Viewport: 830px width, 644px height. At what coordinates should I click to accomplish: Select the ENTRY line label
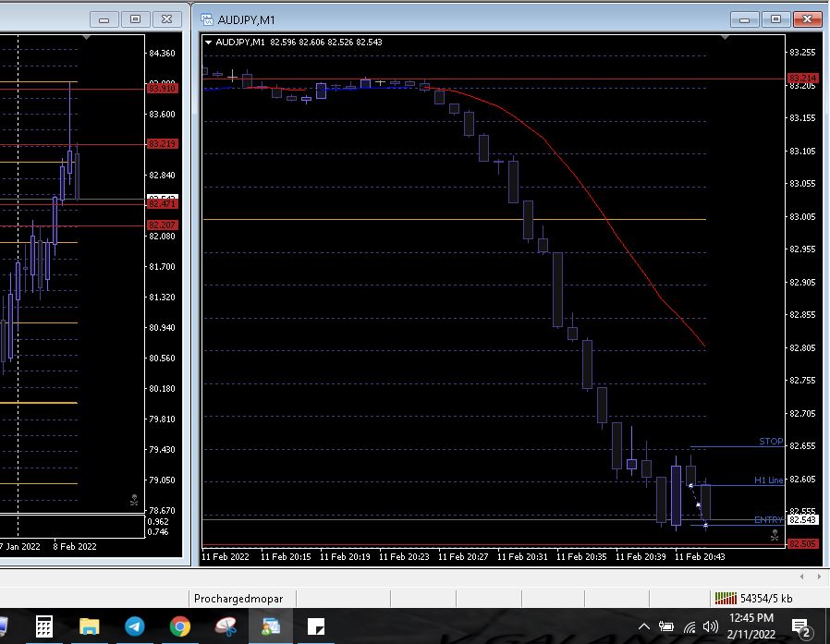click(x=769, y=519)
